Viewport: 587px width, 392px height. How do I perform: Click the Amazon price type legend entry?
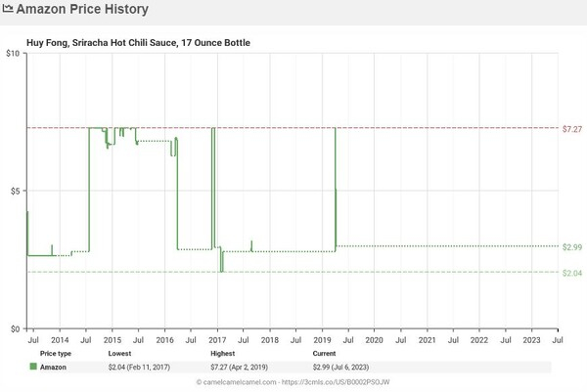(55, 366)
